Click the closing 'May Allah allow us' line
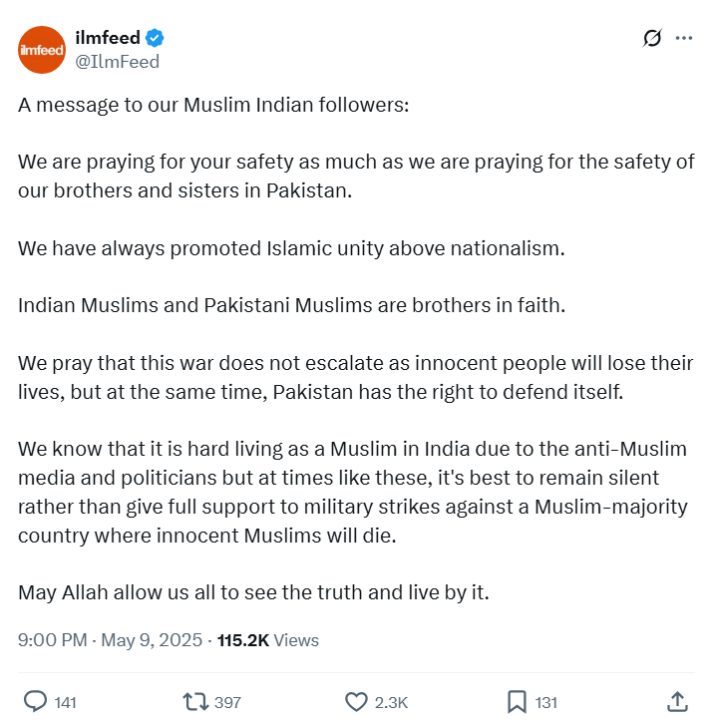The height and width of the screenshot is (728, 713). pyautogui.click(x=254, y=591)
